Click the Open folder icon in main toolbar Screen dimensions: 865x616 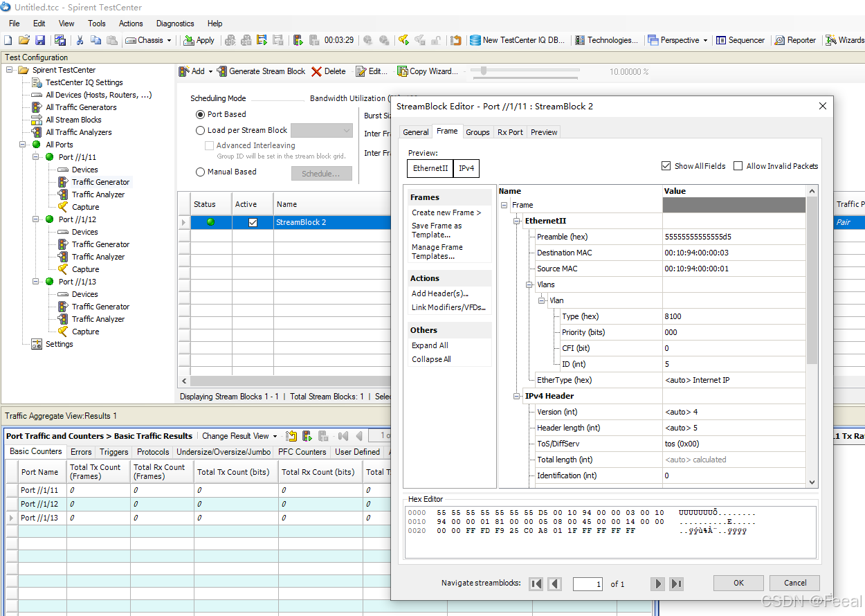[24, 40]
